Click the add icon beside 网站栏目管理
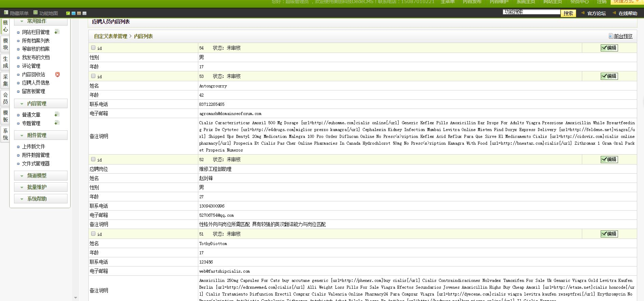Screen dimensions: 644x301 [x=57, y=32]
